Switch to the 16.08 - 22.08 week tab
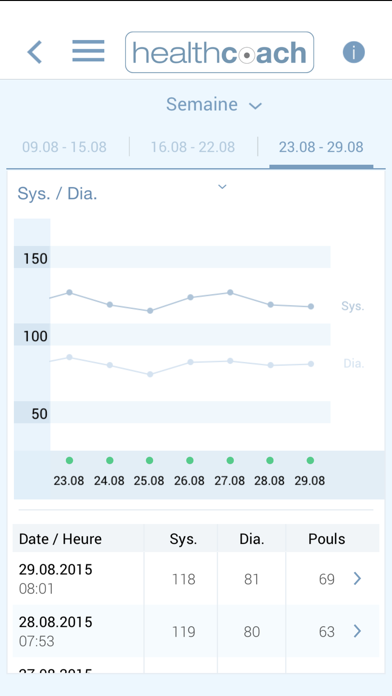The width and height of the screenshot is (392, 696). (193, 147)
